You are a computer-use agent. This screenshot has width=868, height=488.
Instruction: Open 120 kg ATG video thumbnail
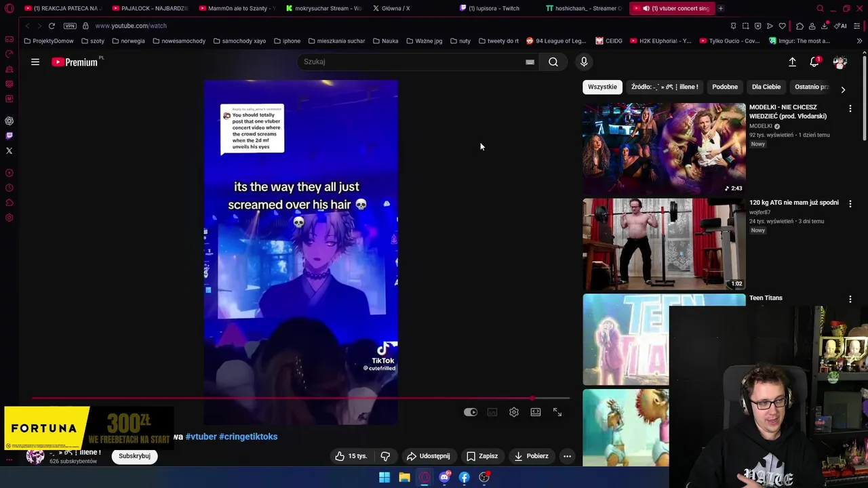point(664,244)
